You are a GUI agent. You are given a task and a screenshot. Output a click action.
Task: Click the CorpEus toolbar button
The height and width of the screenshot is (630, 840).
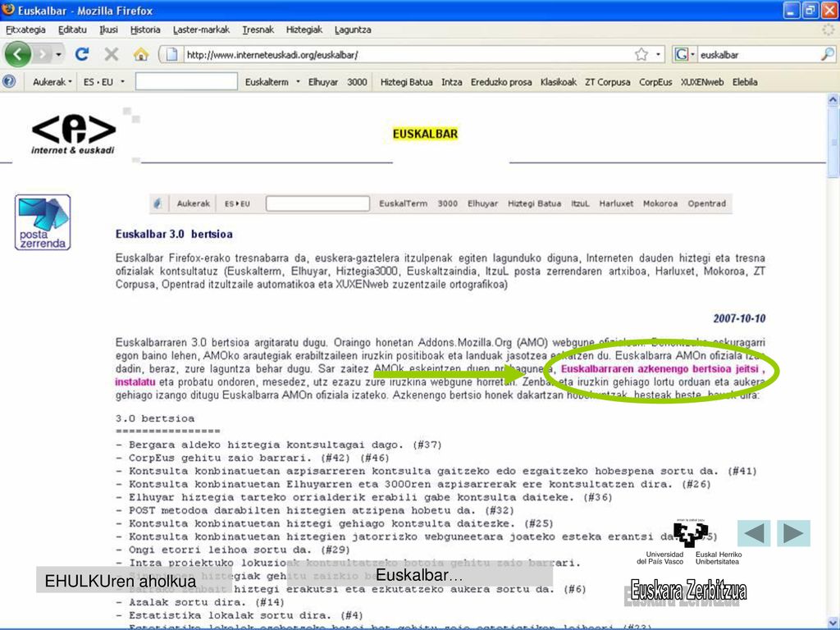click(x=655, y=82)
